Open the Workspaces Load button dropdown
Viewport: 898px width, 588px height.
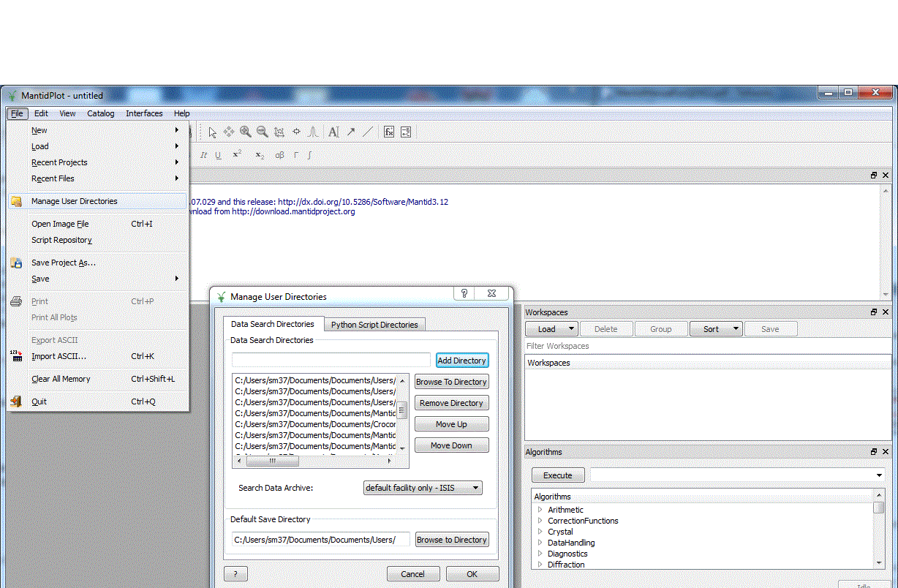pyautogui.click(x=572, y=329)
